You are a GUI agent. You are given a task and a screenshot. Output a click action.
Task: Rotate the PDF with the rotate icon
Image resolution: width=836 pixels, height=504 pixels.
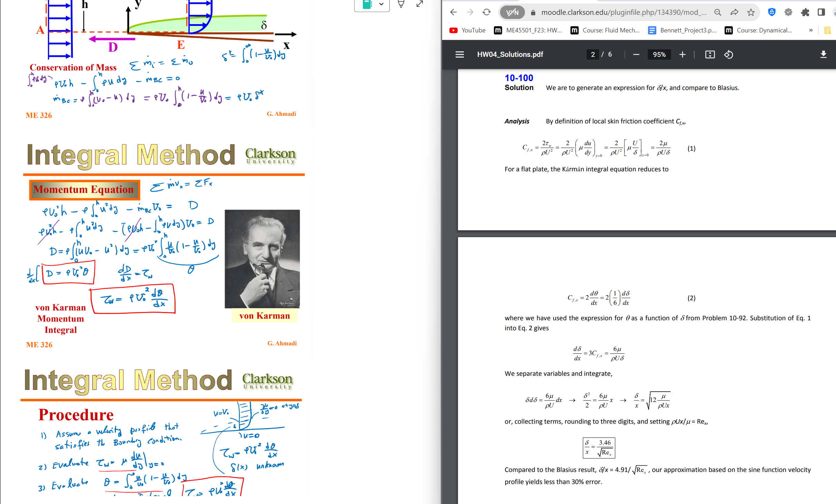(728, 54)
